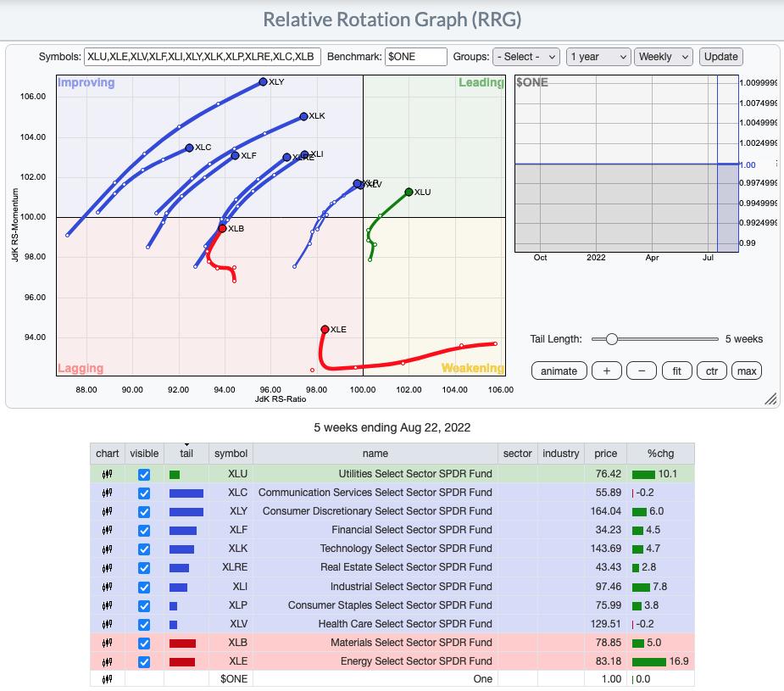This screenshot has width=784, height=691.
Task: Open chart icon for $ONE row
Action: click(107, 679)
